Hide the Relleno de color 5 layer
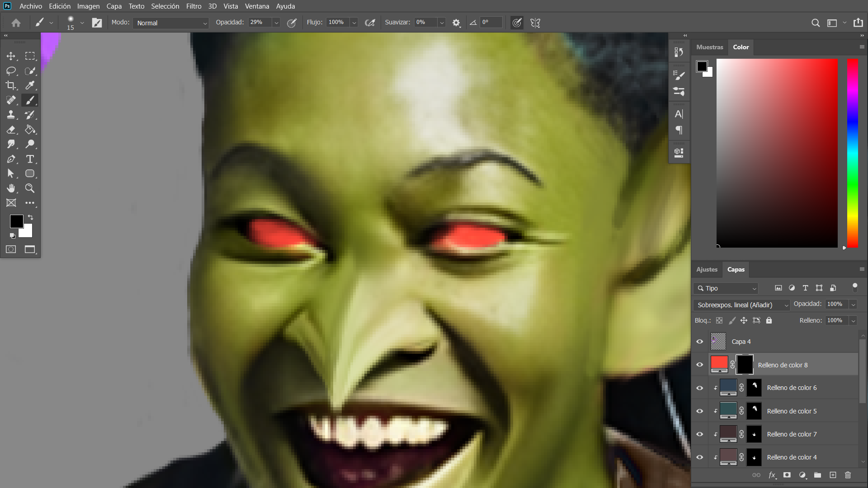 700,411
